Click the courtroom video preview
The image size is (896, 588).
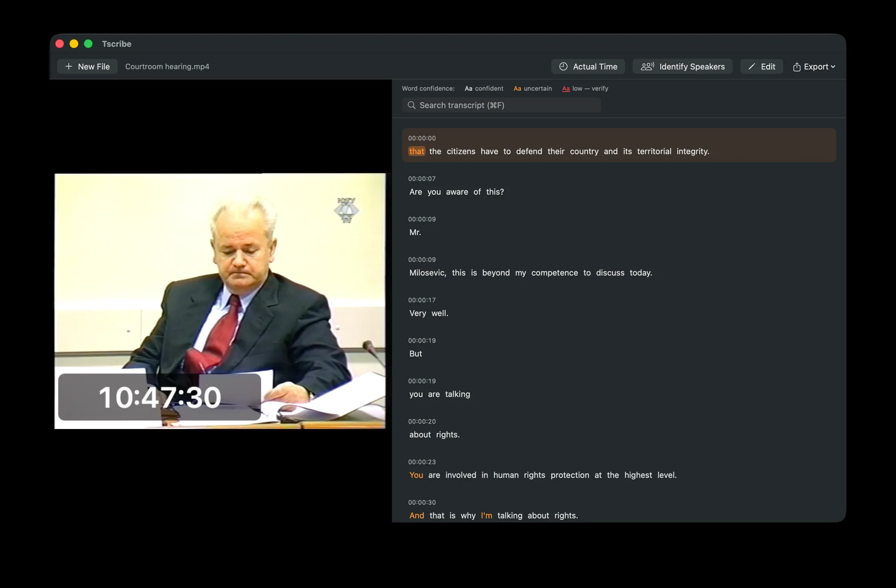tap(220, 301)
